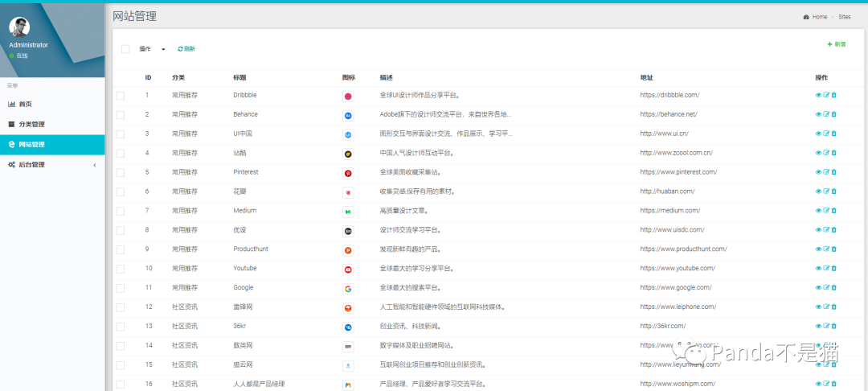Viewport: 868px width, 391px height.
Task: Click the Home breadcrumb link
Action: click(x=819, y=17)
